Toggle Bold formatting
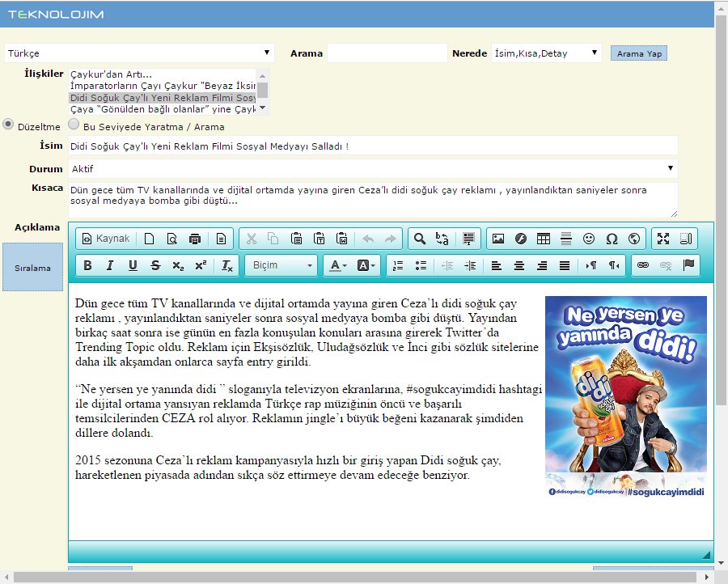 (x=87, y=265)
